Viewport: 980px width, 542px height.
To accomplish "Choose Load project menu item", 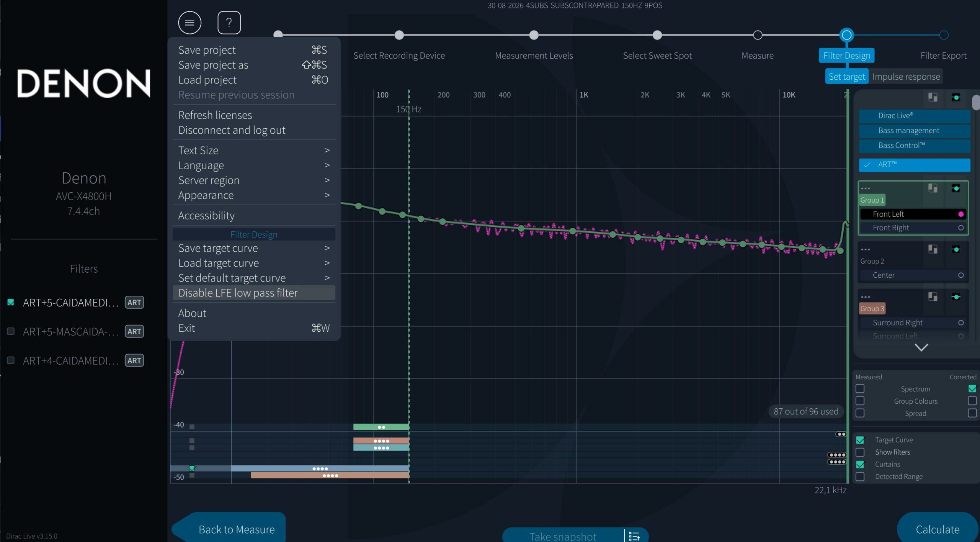I will [254, 80].
